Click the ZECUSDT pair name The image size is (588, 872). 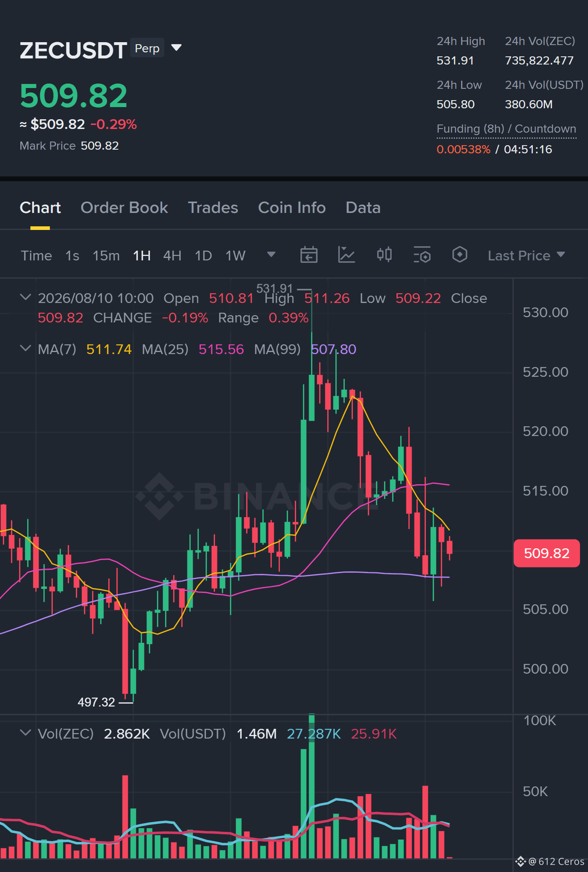pyautogui.click(x=73, y=50)
